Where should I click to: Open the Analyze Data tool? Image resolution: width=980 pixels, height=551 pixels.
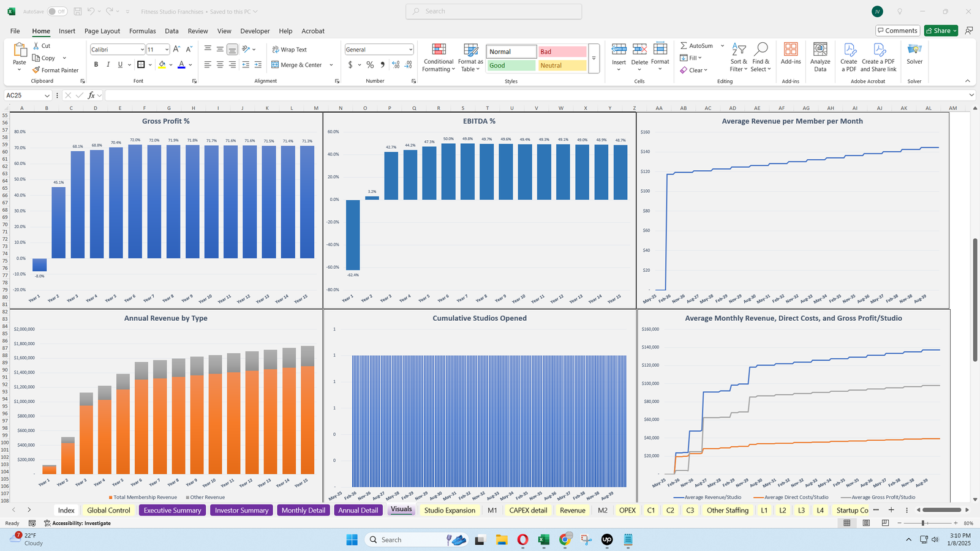tap(820, 50)
